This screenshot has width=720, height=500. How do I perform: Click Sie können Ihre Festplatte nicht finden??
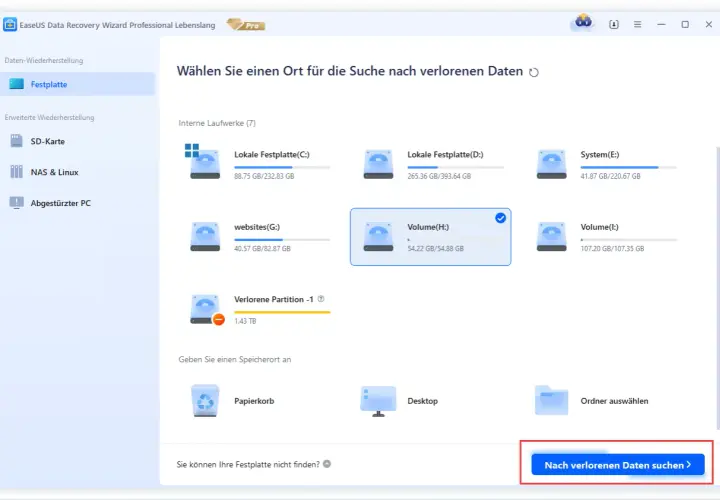248,464
